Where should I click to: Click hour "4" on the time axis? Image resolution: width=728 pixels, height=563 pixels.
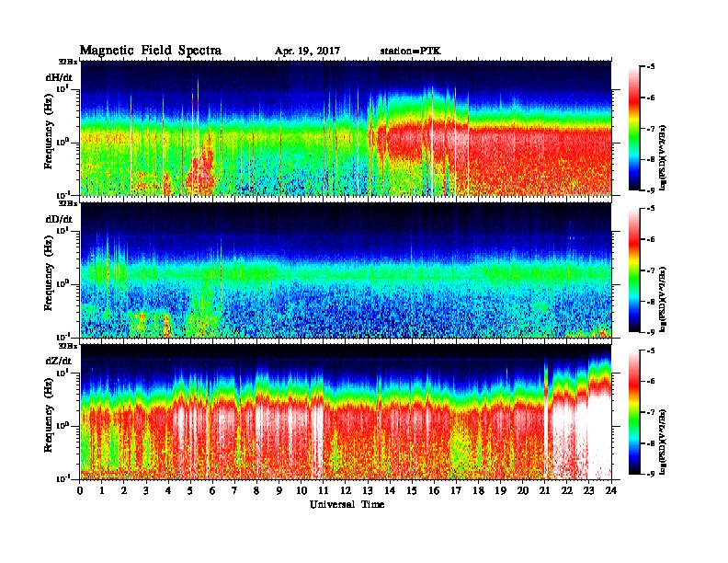pyautogui.click(x=168, y=491)
